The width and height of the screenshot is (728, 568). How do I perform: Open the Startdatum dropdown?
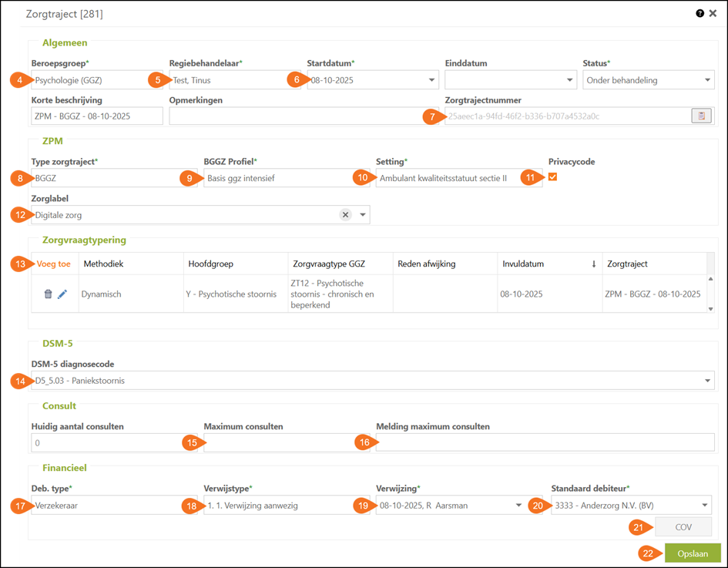coord(431,80)
